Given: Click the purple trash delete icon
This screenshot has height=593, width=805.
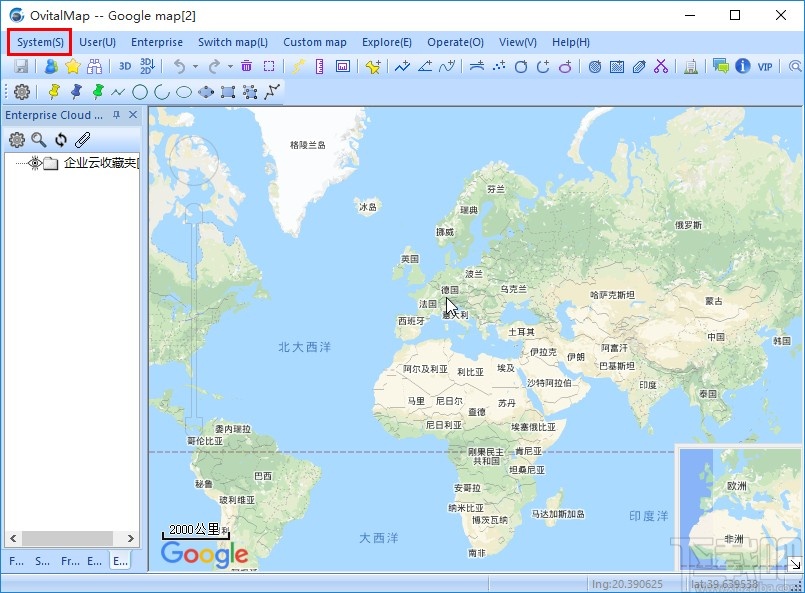Looking at the screenshot, I should pos(246,66).
